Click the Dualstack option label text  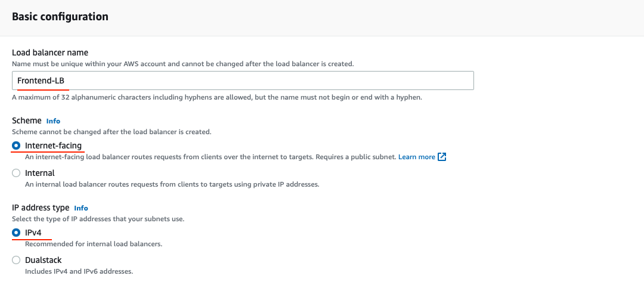[43, 260]
